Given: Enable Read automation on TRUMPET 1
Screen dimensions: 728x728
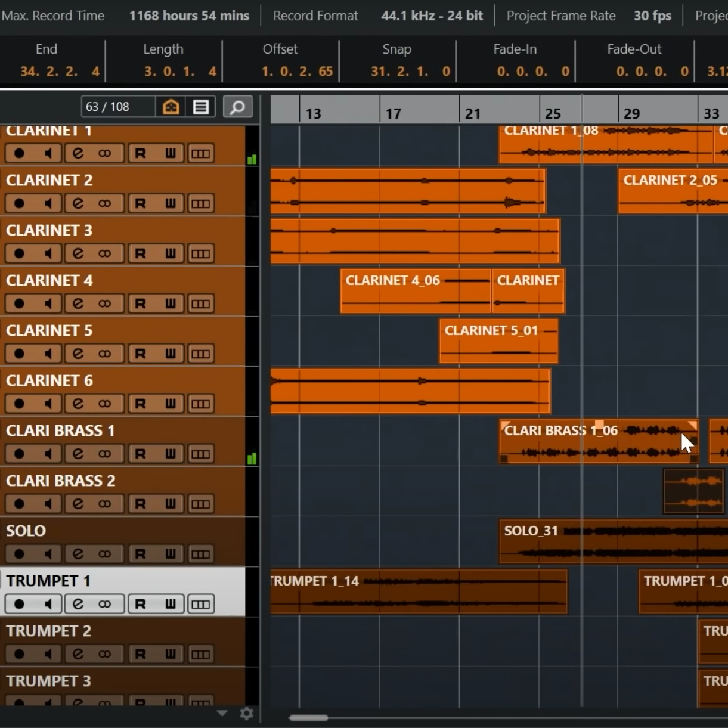Looking at the screenshot, I should point(140,604).
